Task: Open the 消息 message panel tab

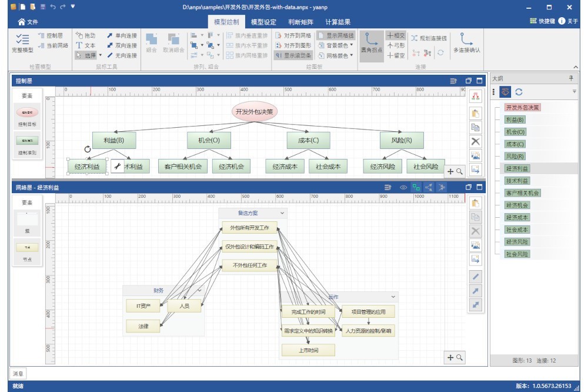Action: 18,373
